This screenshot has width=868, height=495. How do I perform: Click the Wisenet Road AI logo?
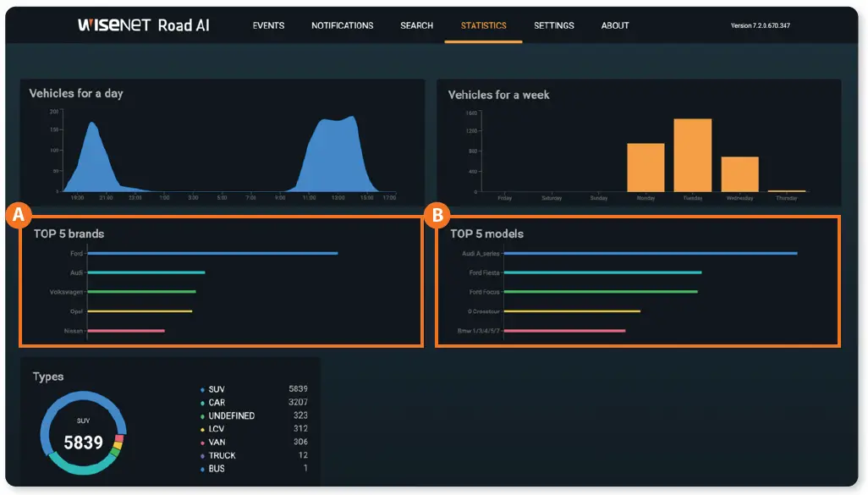pos(143,25)
